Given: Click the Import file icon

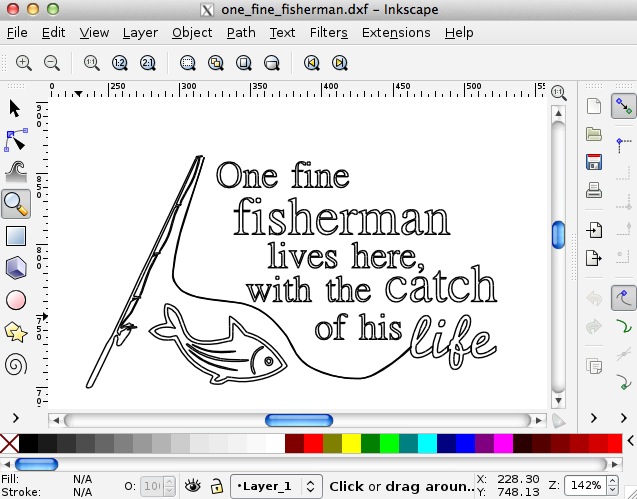Looking at the screenshot, I should 594,230.
